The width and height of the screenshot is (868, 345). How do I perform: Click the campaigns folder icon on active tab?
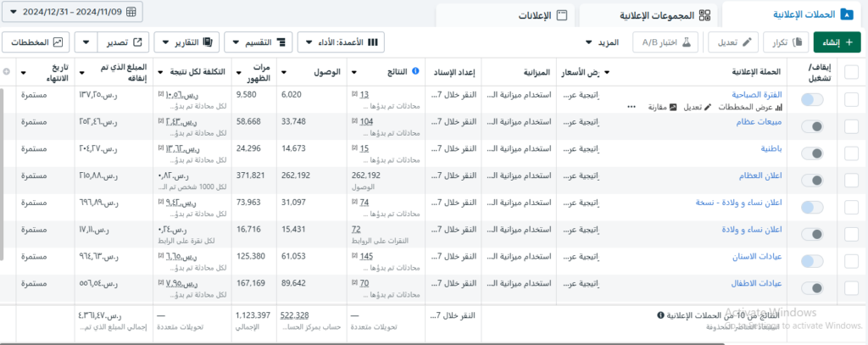(x=847, y=15)
